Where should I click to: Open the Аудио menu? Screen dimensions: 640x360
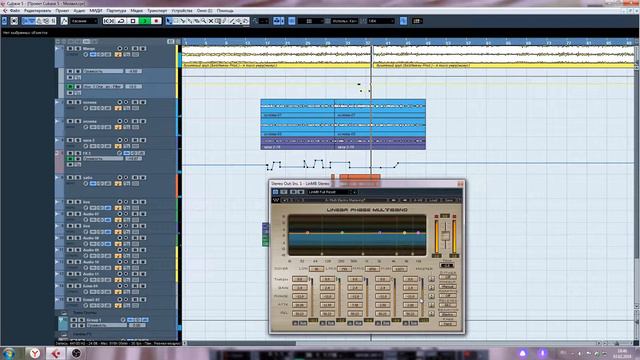pos(79,10)
